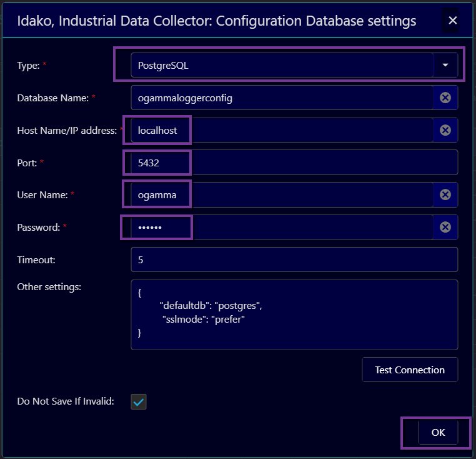476x459 pixels.
Task: Confirm settings with the OK button
Action: coord(438,433)
